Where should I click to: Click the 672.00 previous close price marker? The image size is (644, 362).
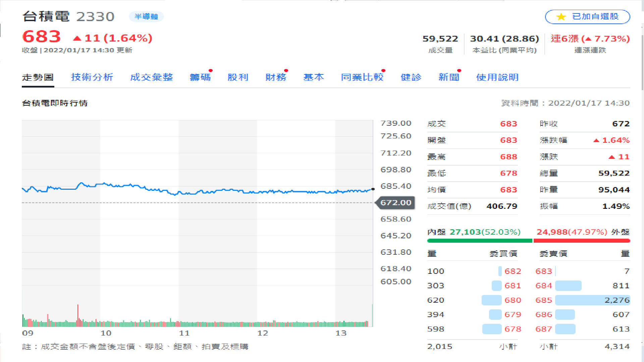pyautogui.click(x=396, y=202)
